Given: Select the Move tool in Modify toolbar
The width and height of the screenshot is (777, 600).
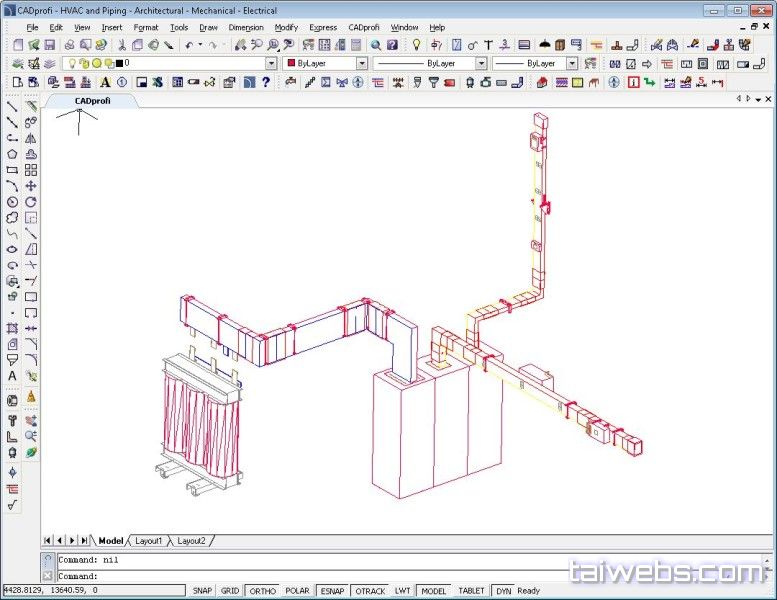Looking at the screenshot, I should pos(31,186).
